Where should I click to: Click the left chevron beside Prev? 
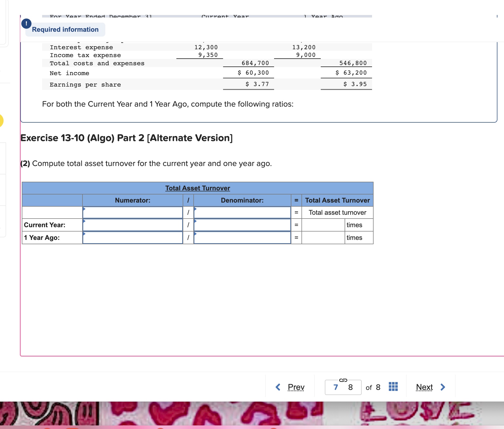[x=278, y=387]
